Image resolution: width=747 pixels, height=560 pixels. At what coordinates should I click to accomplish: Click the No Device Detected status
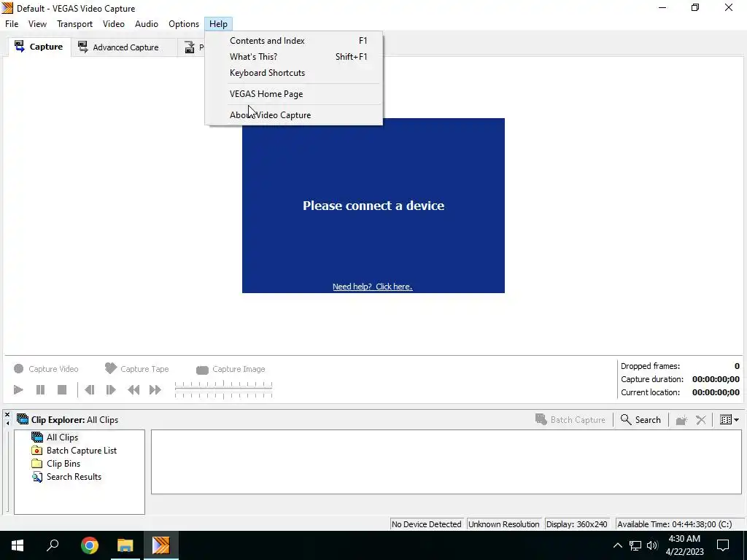[x=426, y=524]
